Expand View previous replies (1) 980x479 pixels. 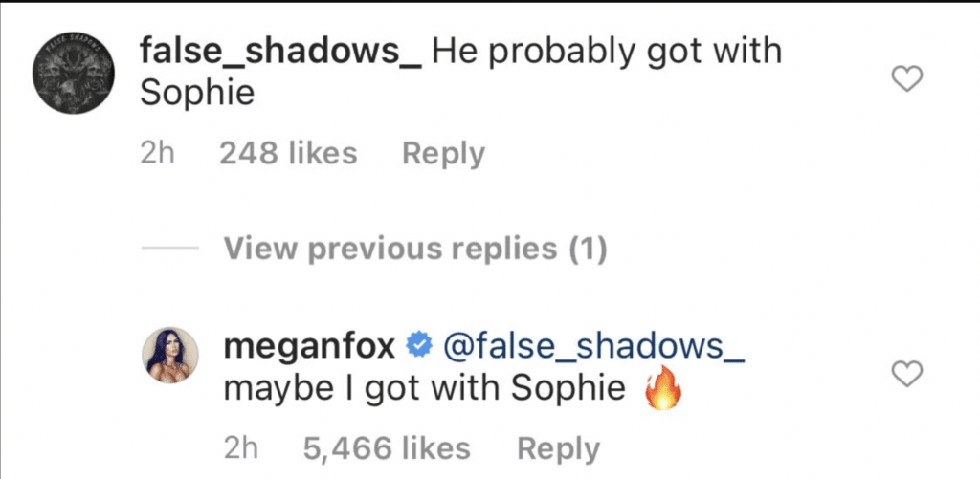(415, 250)
